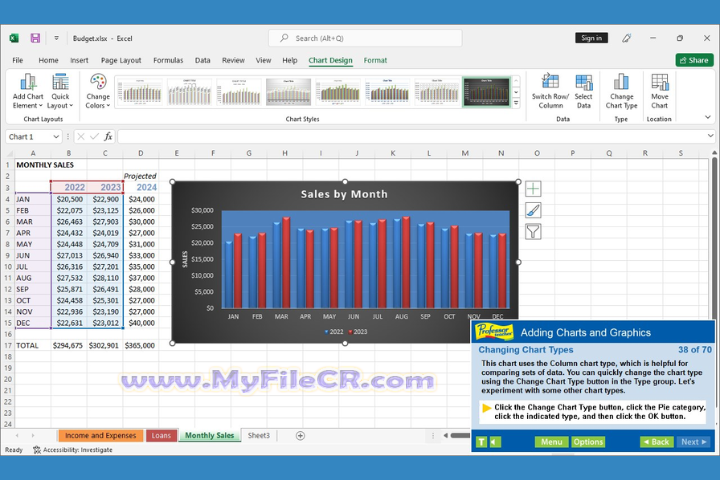Click the Chart Filters funnel button
Screen dimensions: 720x480
tap(533, 232)
